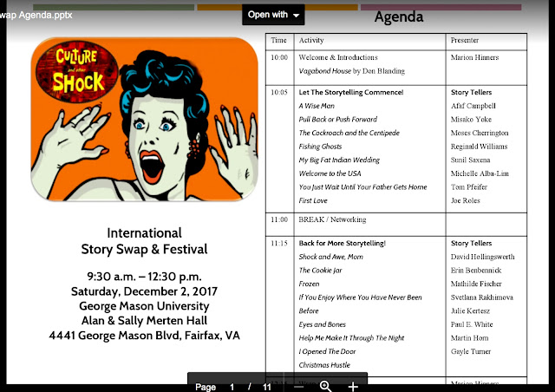This screenshot has width=555, height=392.
Task: Click presenter 'Erin Benbennick'
Action: 476,271
